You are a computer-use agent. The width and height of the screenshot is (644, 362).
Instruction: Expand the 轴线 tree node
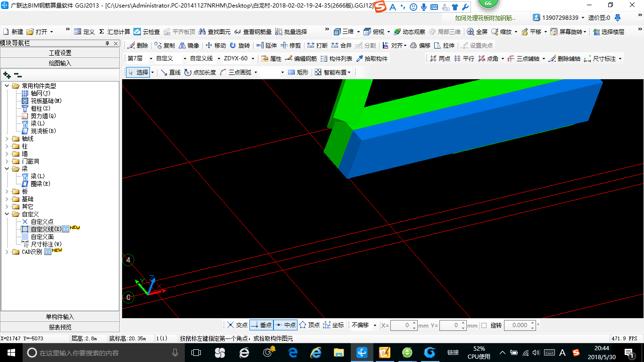pos(7,139)
